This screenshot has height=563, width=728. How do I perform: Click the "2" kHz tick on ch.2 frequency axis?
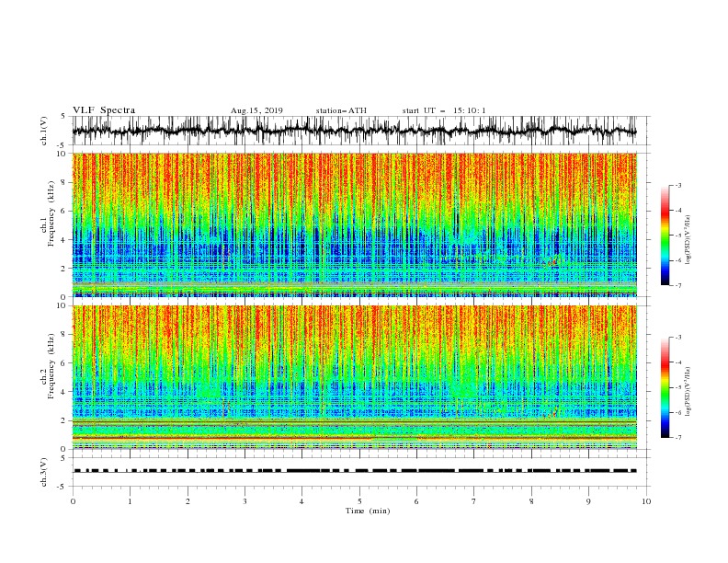pyautogui.click(x=64, y=420)
